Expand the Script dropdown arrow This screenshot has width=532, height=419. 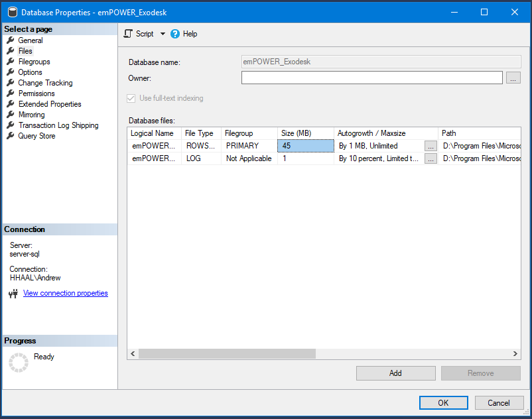163,34
